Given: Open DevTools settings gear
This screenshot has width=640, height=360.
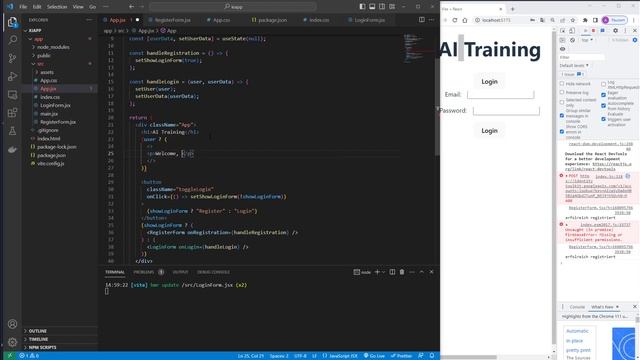Looking at the screenshot, I should coord(616,31).
